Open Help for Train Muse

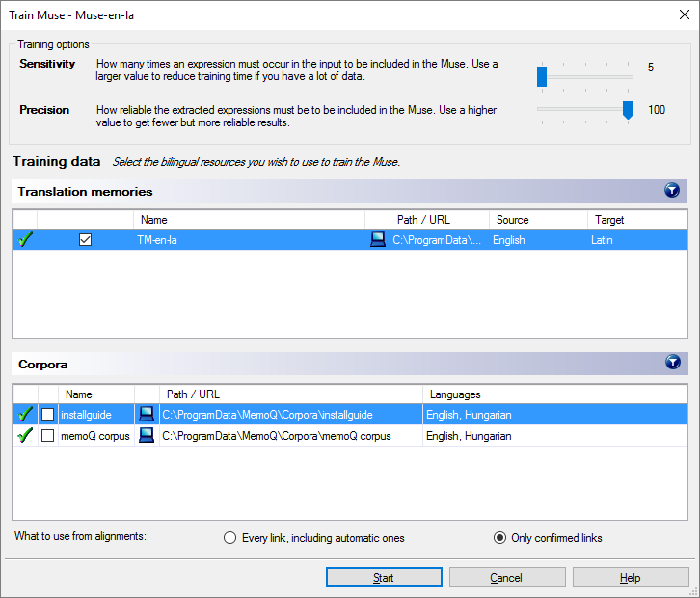click(630, 578)
